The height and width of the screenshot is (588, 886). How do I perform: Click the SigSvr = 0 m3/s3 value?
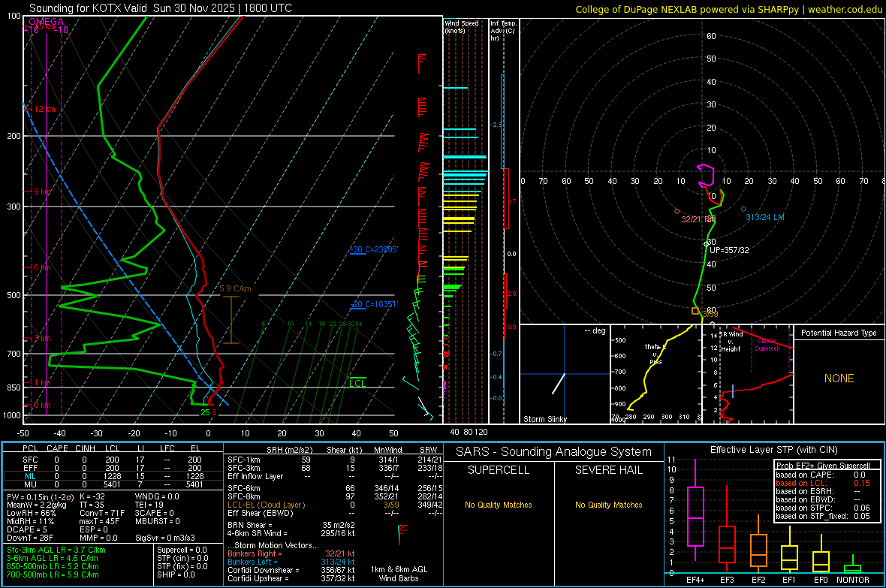[165, 538]
